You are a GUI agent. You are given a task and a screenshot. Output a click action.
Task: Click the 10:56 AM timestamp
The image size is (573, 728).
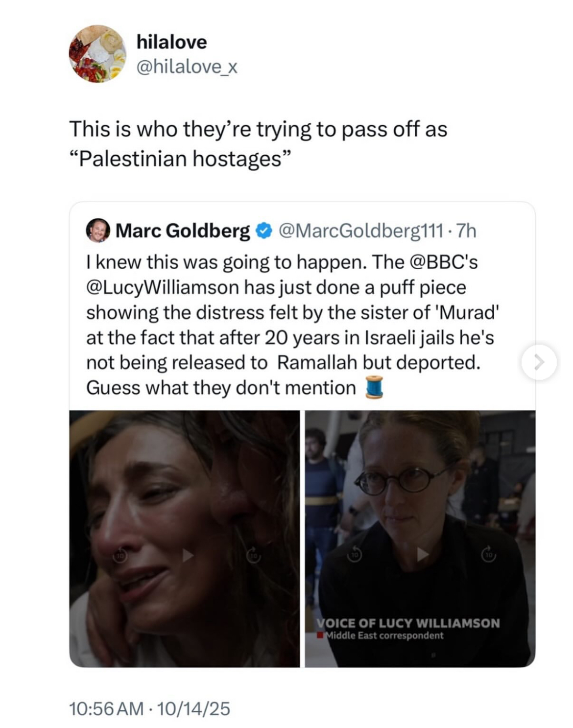(107, 708)
